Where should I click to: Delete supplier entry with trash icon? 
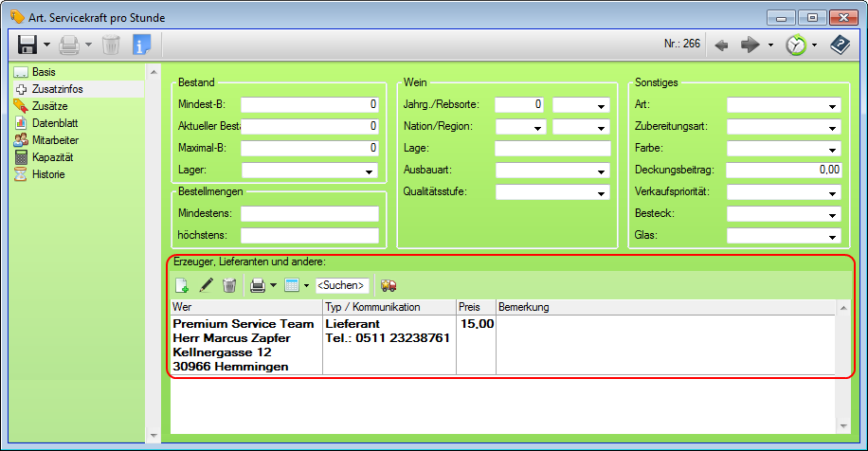[228, 284]
